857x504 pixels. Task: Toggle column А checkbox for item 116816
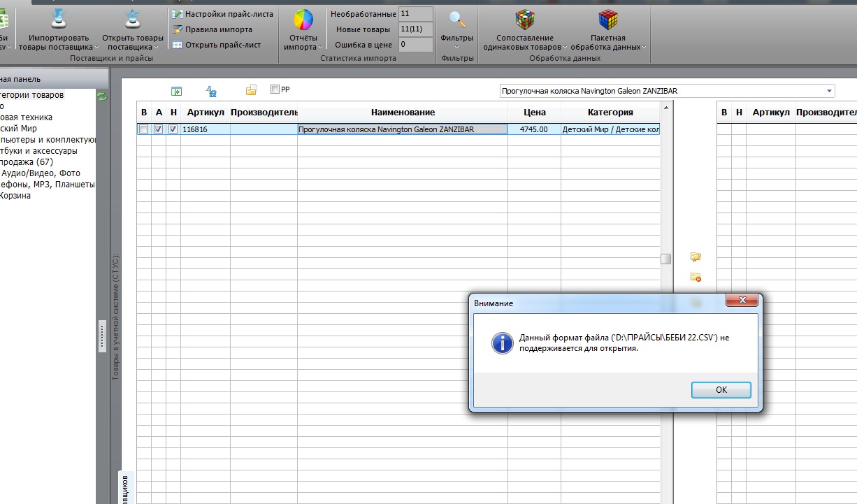(159, 129)
